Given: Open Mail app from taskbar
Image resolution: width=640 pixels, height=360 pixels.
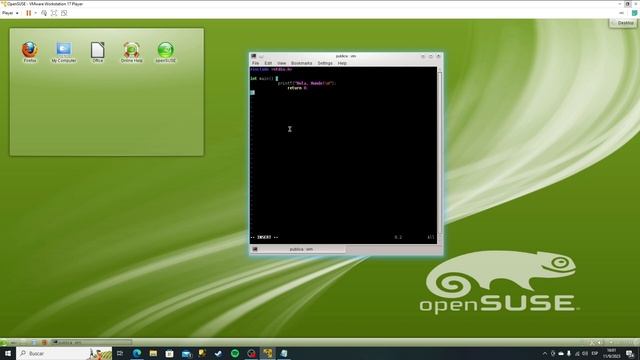Looking at the screenshot, I should [186, 353].
